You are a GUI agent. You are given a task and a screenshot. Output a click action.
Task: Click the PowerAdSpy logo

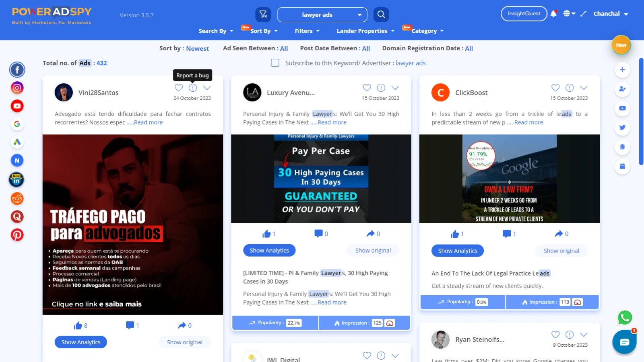pyautogui.click(x=52, y=16)
